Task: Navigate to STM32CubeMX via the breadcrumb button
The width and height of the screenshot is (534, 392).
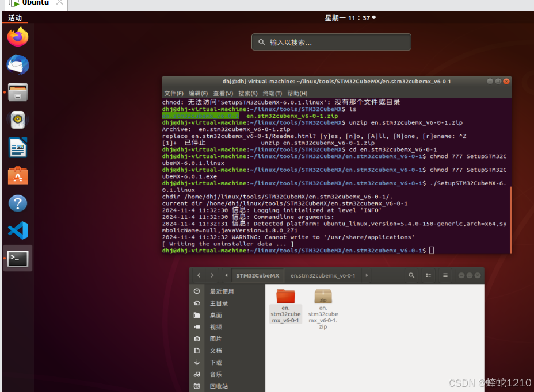Action: pos(258,275)
